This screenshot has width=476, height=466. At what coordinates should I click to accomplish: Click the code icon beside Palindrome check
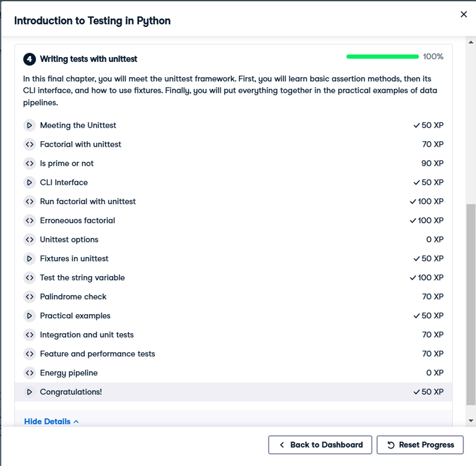pos(29,297)
